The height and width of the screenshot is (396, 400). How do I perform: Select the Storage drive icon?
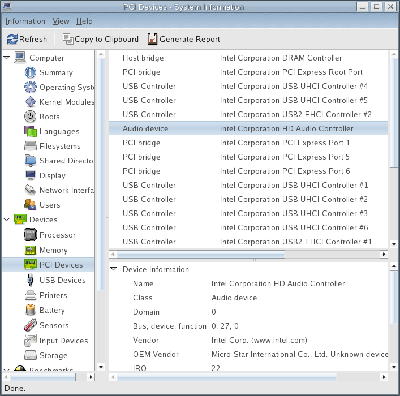(x=30, y=355)
